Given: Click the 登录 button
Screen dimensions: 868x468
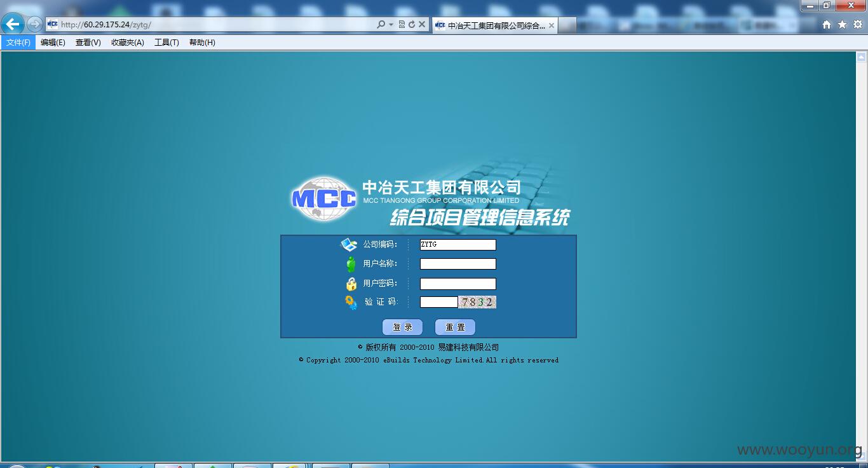Looking at the screenshot, I should tap(402, 327).
